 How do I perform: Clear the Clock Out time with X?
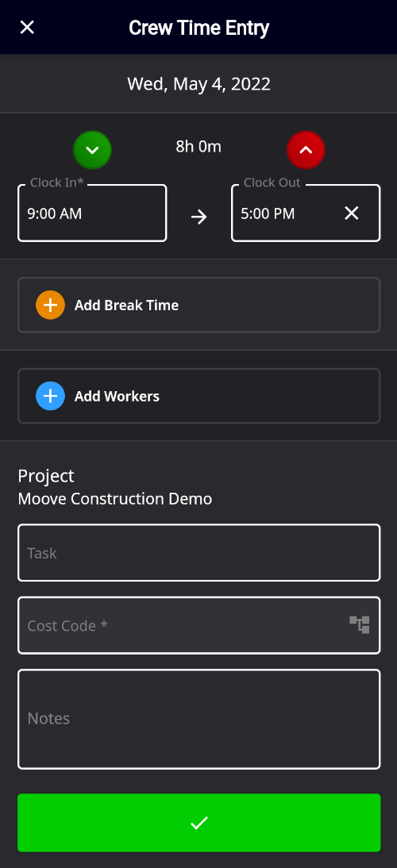352,213
